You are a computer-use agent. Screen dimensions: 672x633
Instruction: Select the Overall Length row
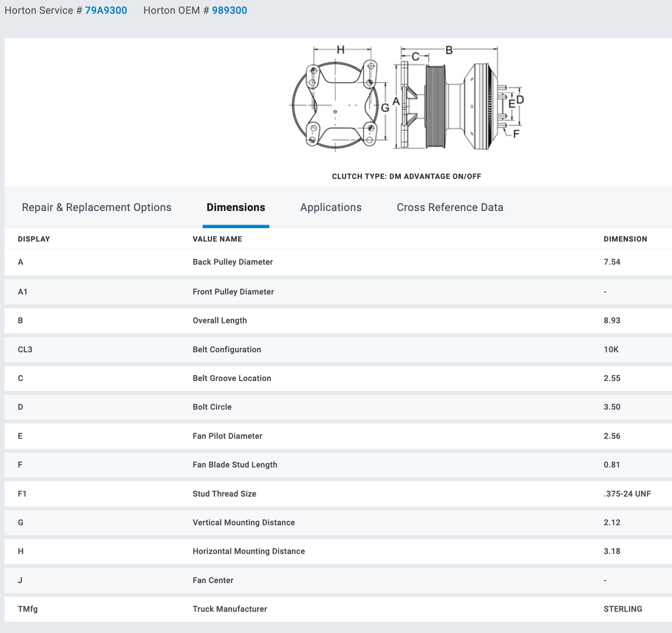(220, 321)
